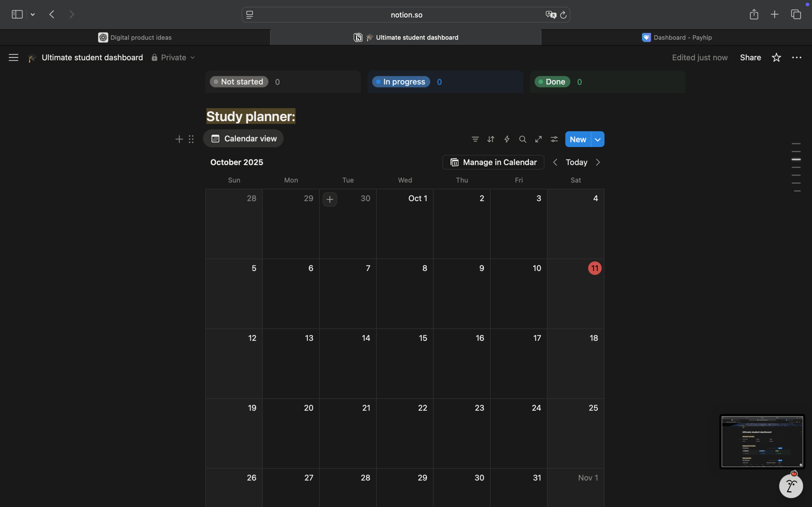Add a block with the plus handle
The height and width of the screenshot is (507, 812).
179,139
